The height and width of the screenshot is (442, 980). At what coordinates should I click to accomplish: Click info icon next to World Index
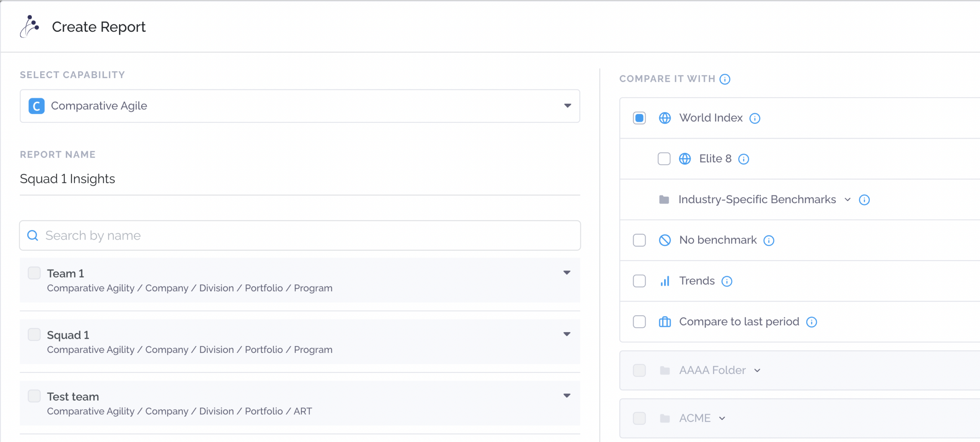[755, 118]
